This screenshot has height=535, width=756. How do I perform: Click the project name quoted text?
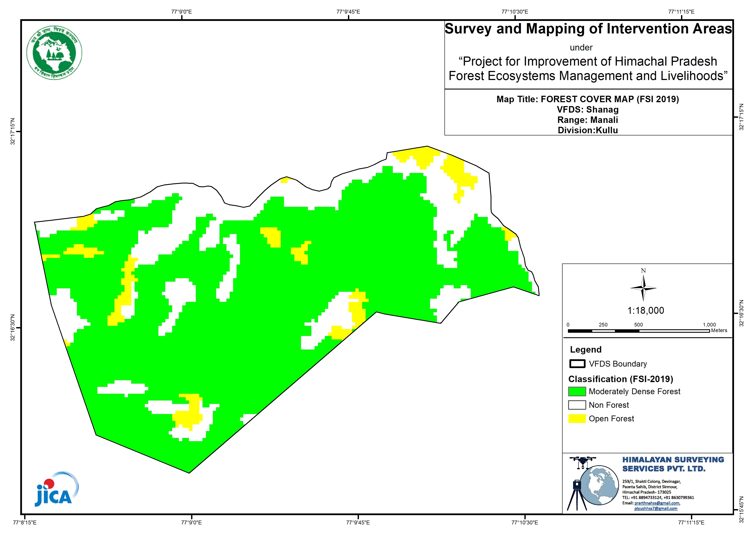point(588,69)
